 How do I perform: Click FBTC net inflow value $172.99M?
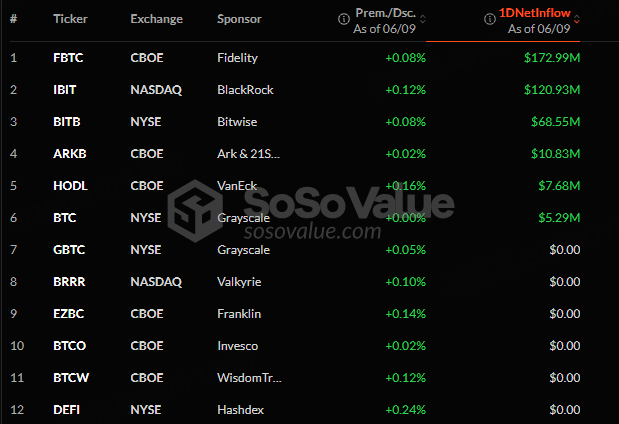[x=551, y=58]
